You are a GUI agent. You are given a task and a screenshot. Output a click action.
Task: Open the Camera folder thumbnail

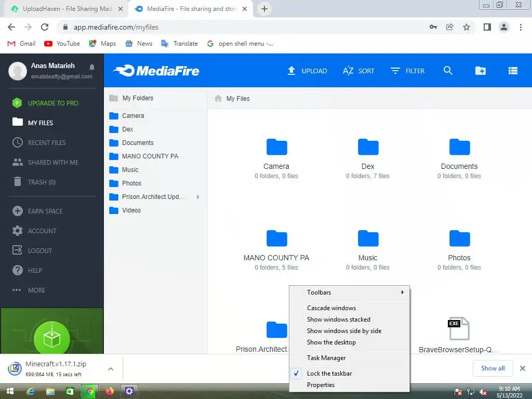tap(276, 147)
